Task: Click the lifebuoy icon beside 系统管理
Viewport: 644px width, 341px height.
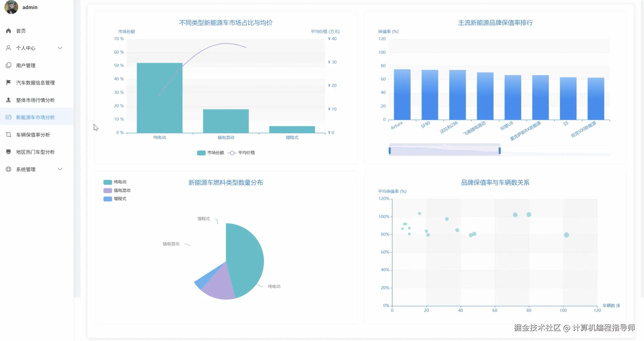Action: pyautogui.click(x=8, y=169)
